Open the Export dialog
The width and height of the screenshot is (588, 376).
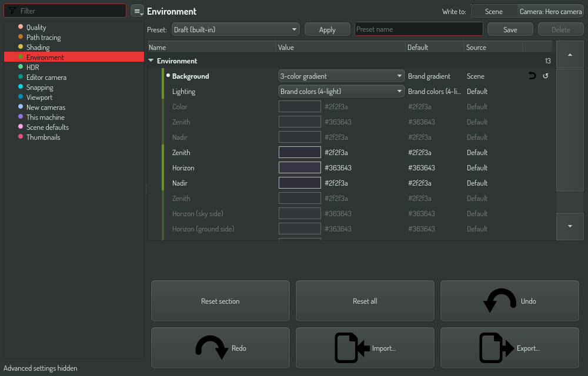click(x=510, y=348)
